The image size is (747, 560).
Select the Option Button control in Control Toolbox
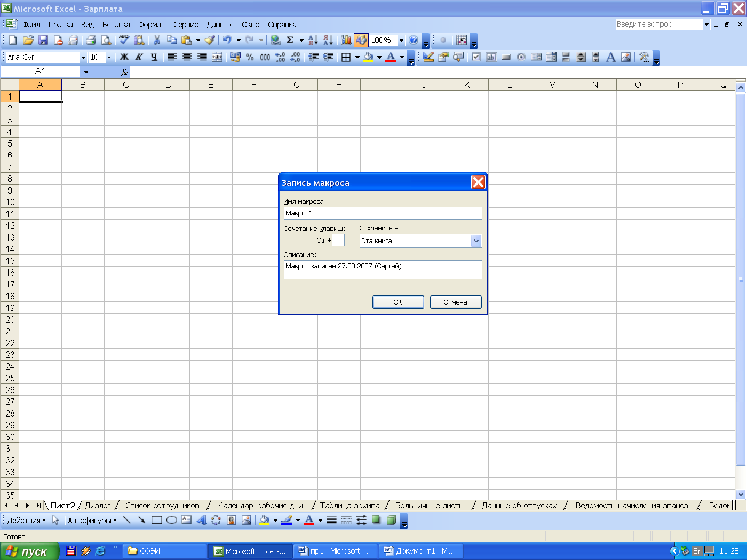click(521, 57)
